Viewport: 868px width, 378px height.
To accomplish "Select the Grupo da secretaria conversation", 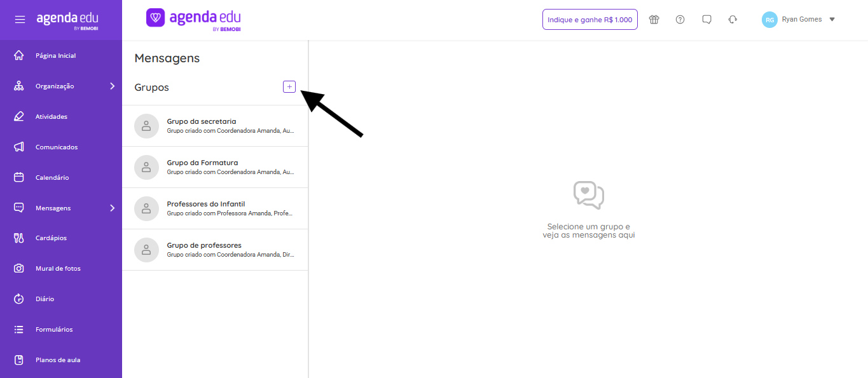I will [215, 126].
